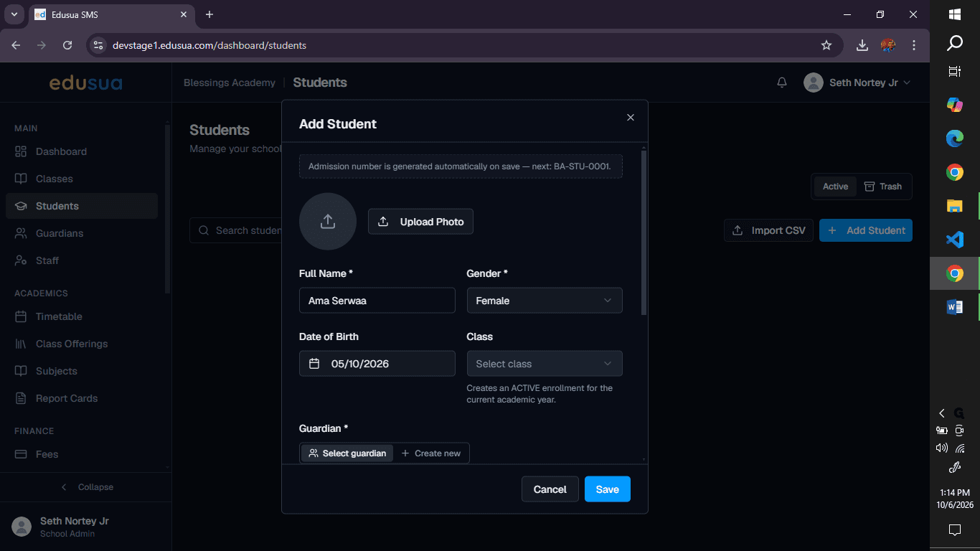
Task: Open Microsoft Word from the taskbar
Action: click(954, 307)
